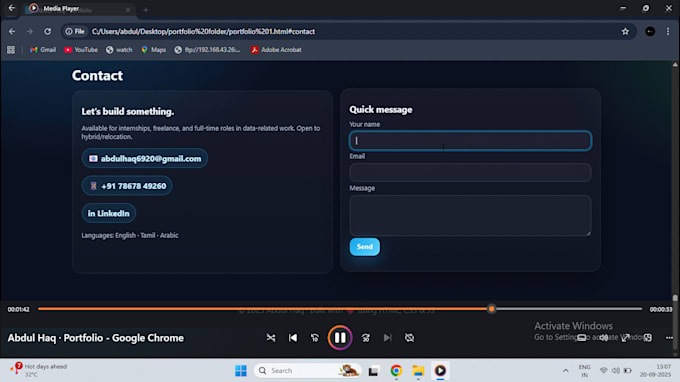
Task: Open the YouTube bookmark
Action: (81, 50)
